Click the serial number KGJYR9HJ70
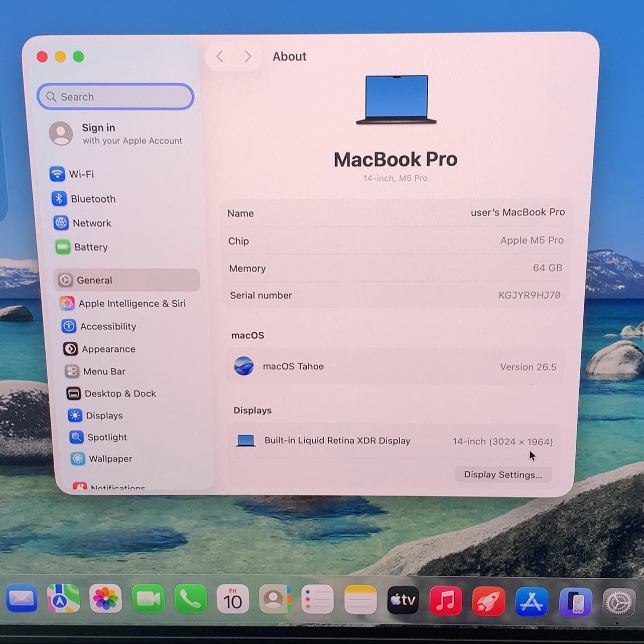This screenshot has width=644, height=644. pos(529,295)
